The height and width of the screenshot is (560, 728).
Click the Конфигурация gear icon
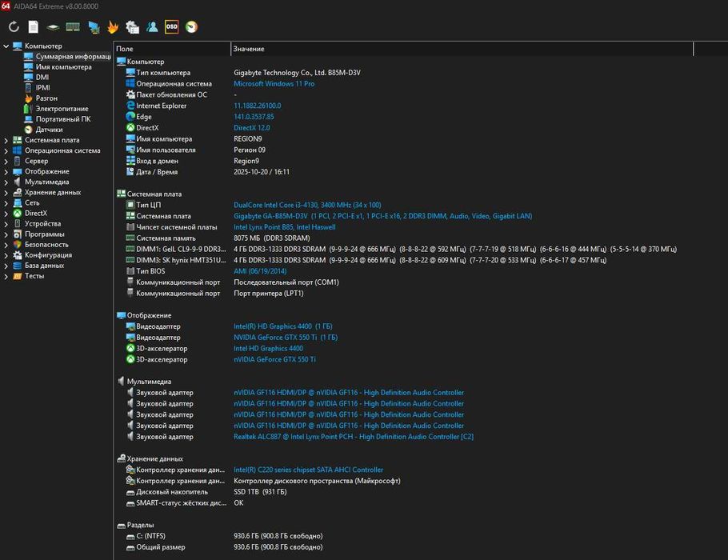[x=17, y=255]
